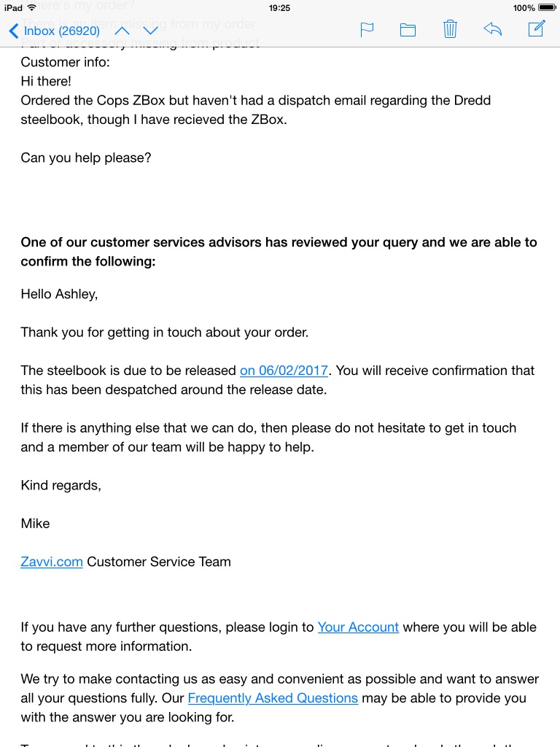Open the Zavvi.com link
Image resolution: width=560 pixels, height=747 pixels.
click(x=52, y=562)
